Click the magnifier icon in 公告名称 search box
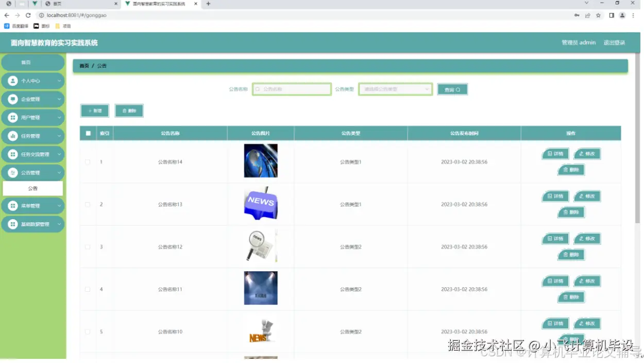The width and height of the screenshot is (644, 363). (258, 89)
